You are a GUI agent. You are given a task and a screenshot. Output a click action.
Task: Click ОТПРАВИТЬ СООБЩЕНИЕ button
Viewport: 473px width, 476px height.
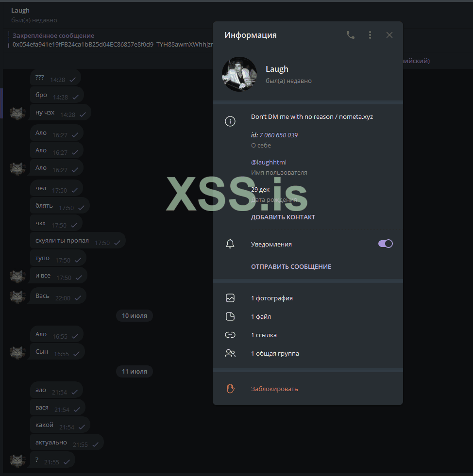(291, 267)
